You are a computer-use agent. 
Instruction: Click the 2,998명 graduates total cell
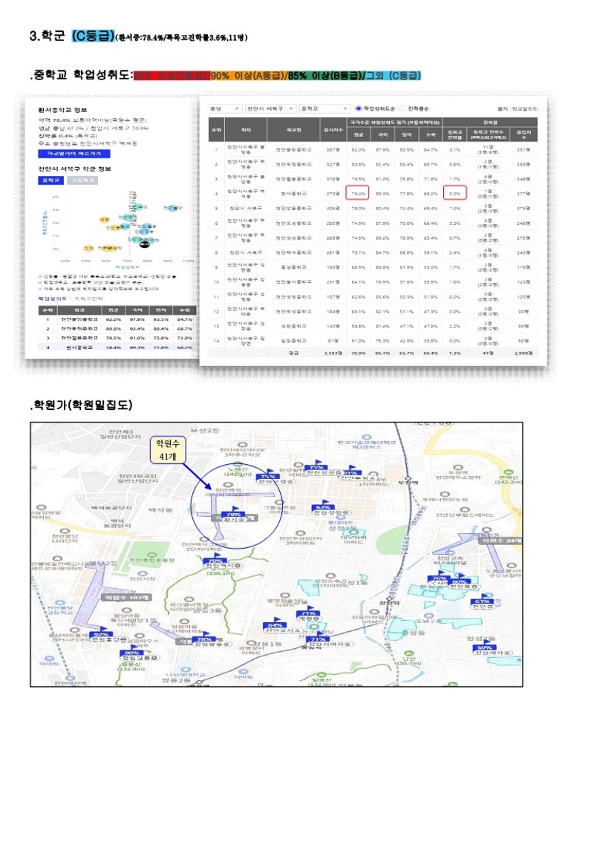(x=523, y=353)
